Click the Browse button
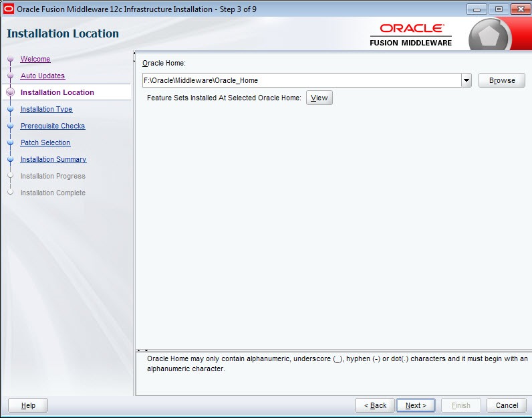The width and height of the screenshot is (532, 420). (502, 80)
